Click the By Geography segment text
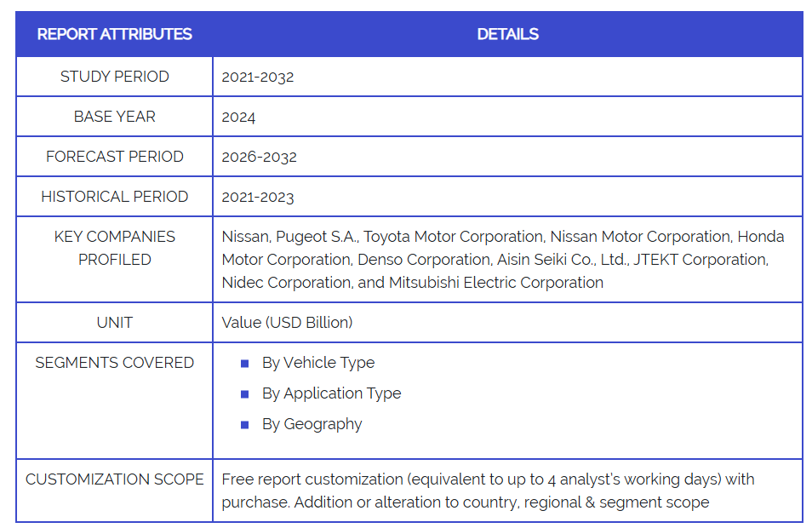Image resolution: width=812 pixels, height=528 pixels. (312, 424)
